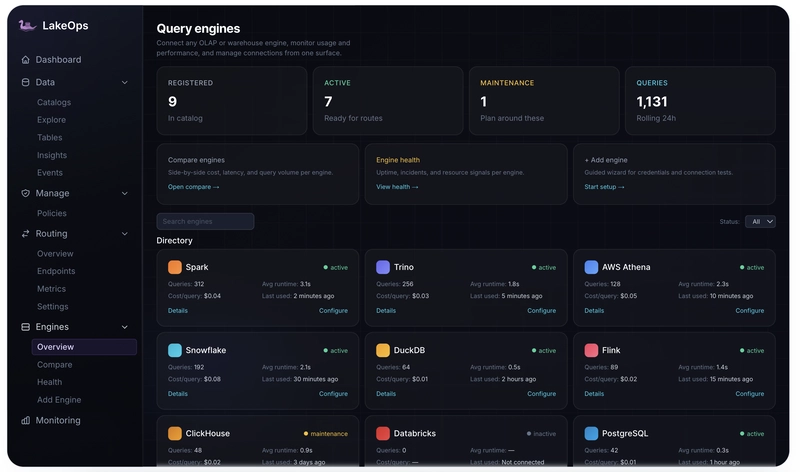Screen dimensions: 800x472
Task: Collapse the Routing section chevron
Action: click(124, 234)
